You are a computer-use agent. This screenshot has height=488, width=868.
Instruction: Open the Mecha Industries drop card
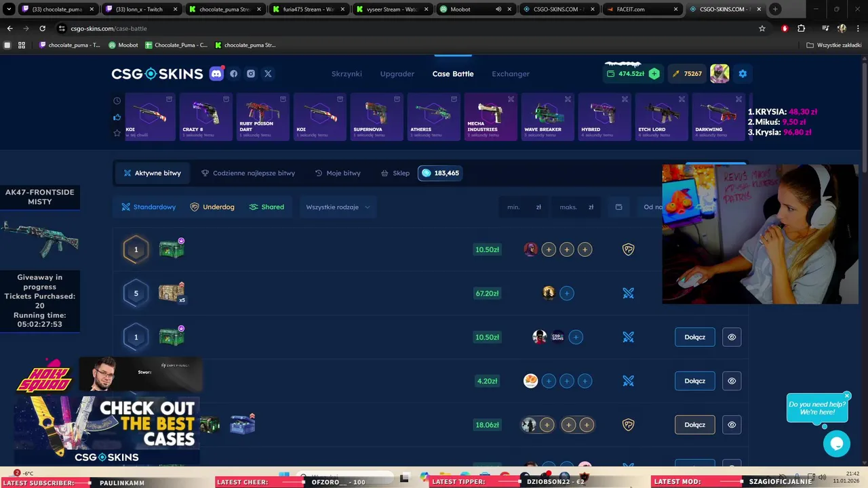tap(490, 117)
